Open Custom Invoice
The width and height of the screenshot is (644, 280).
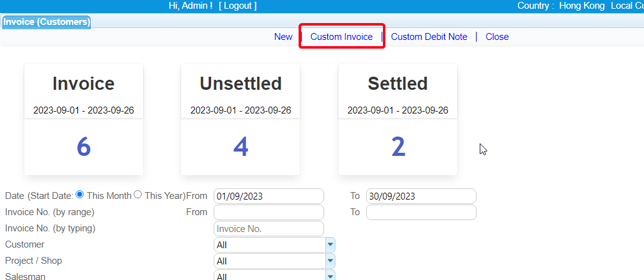pos(342,37)
